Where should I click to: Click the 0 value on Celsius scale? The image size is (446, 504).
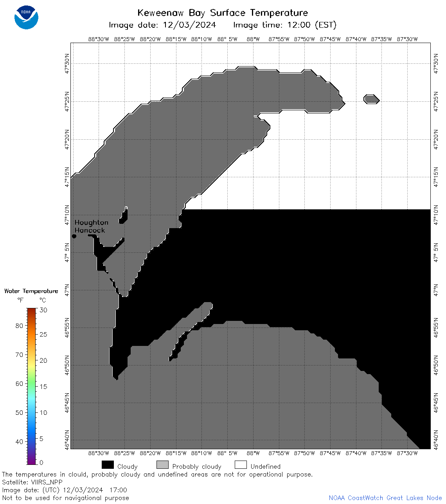41,463
